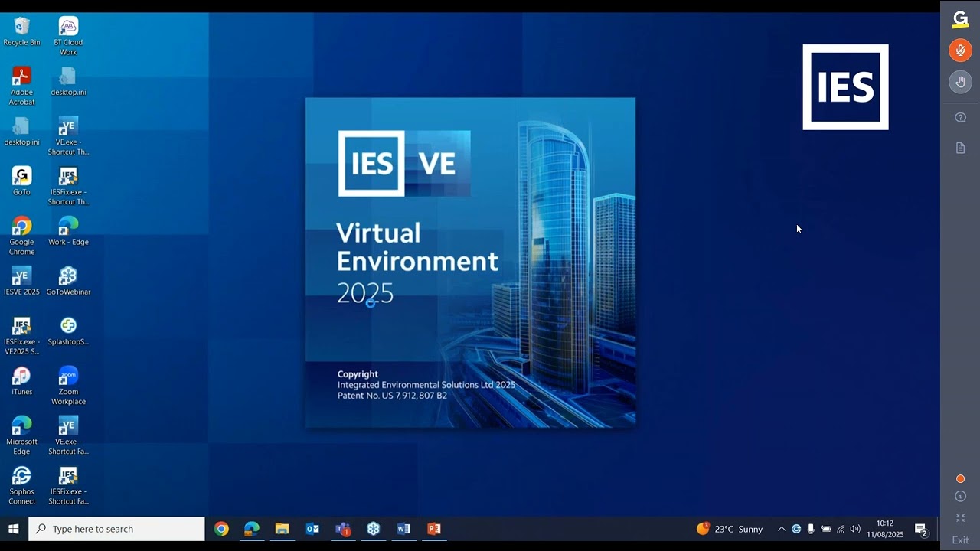This screenshot has width=980, height=551.
Task: Open the 23°C Sunny weather widget
Action: pyautogui.click(x=730, y=529)
